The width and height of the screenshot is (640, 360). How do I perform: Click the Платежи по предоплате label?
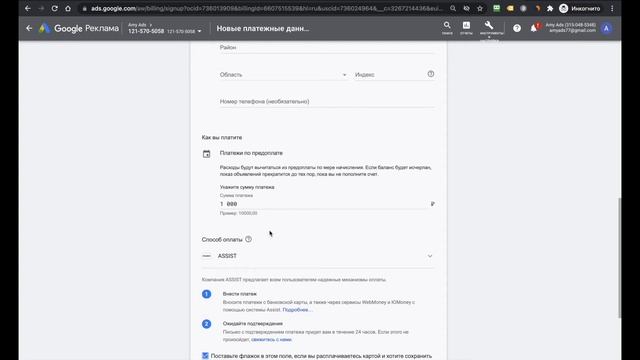(251, 153)
